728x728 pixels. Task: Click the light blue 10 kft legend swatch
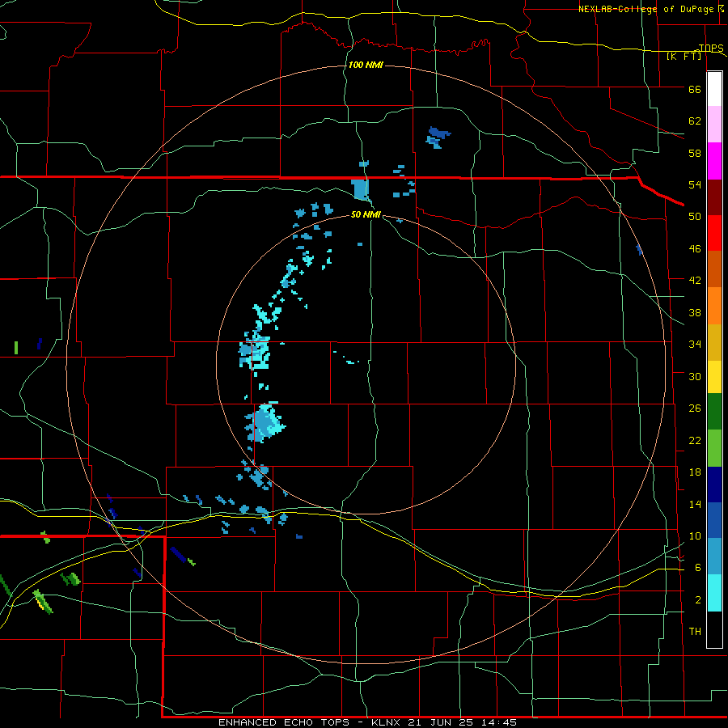(x=714, y=557)
